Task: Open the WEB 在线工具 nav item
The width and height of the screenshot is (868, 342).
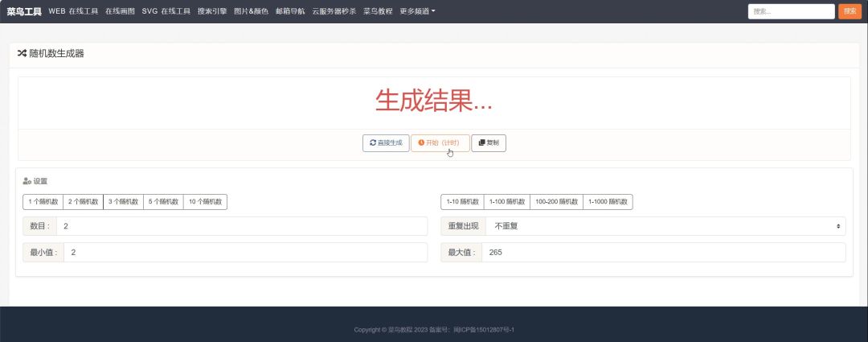Action: [x=73, y=11]
